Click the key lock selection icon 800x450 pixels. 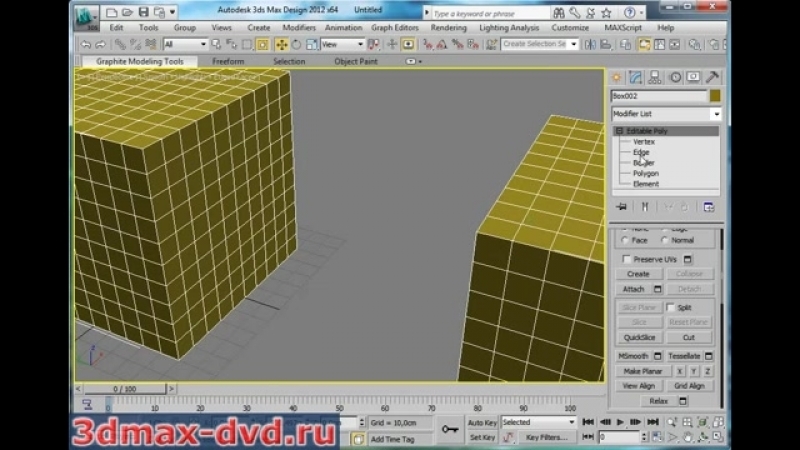click(x=450, y=429)
